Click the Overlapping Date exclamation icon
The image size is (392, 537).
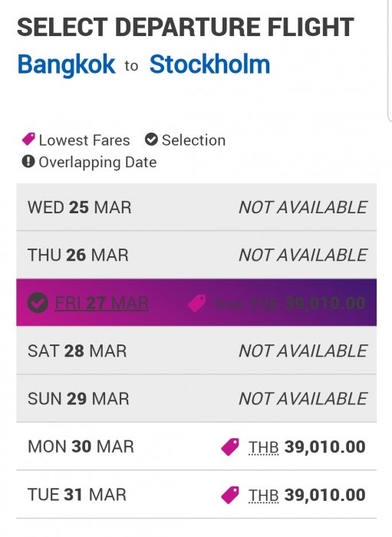point(28,161)
